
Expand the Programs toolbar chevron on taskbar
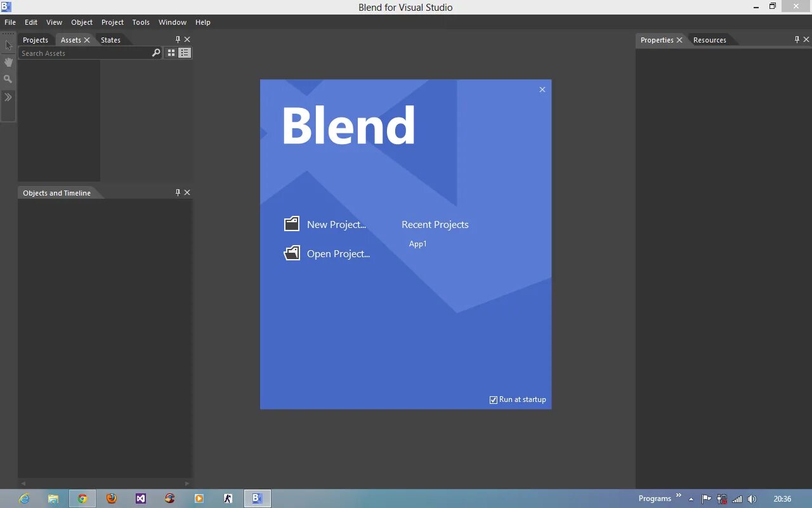click(x=678, y=495)
